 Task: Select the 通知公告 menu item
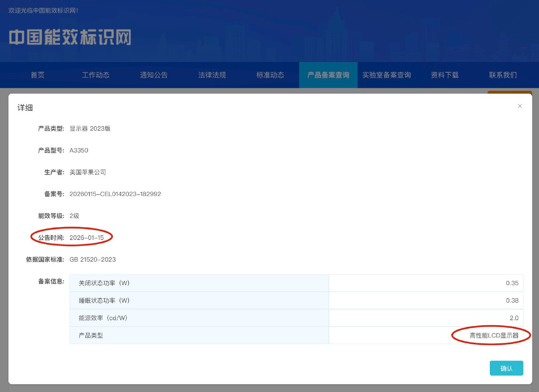click(x=154, y=75)
